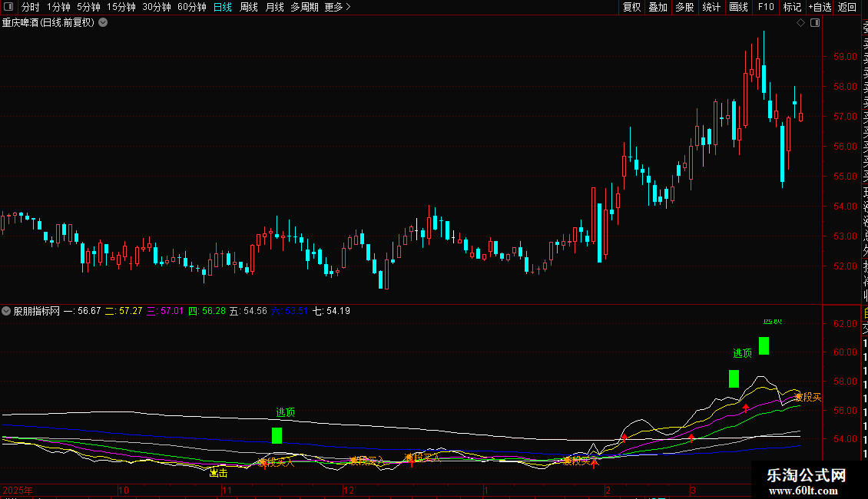
Task: Add stock with +自选 button
Action: pos(819,8)
